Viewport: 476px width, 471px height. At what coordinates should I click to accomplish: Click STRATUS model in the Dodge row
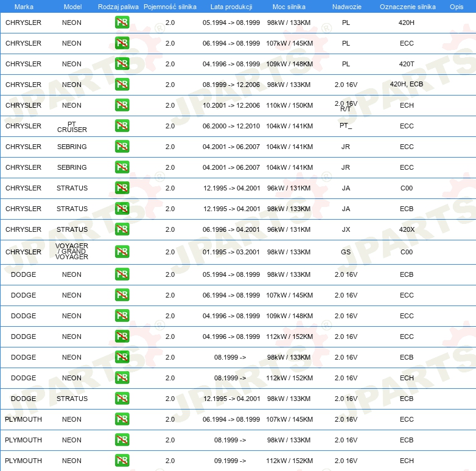click(x=72, y=399)
